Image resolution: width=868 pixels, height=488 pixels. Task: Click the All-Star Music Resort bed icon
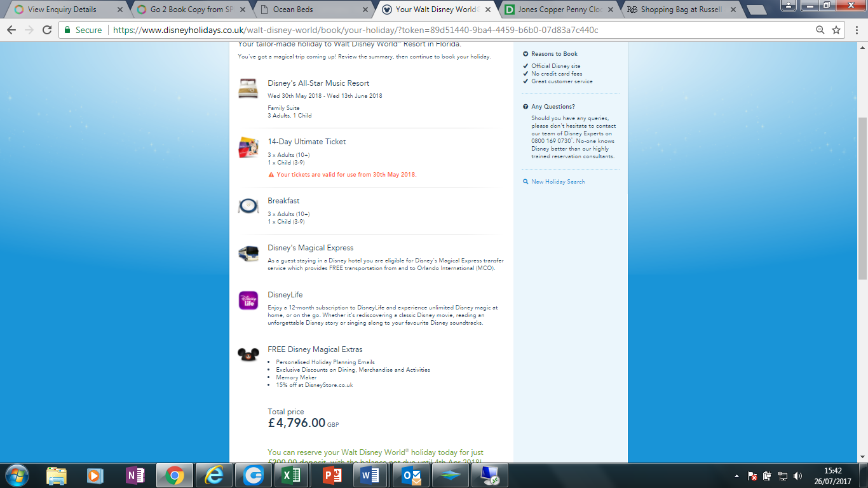[248, 88]
